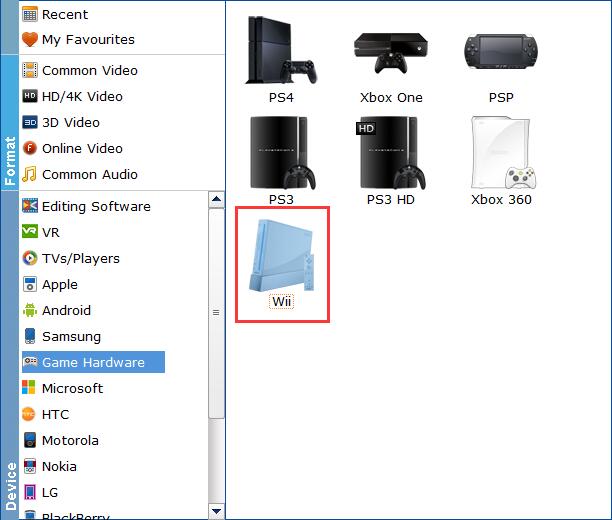Click the Common Audio music note icon
Screen dimensions: 612x520
[29, 175]
